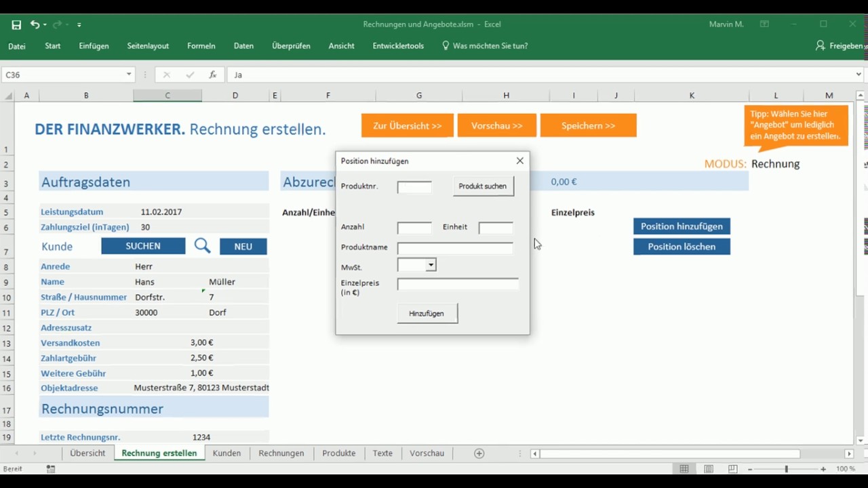This screenshot has width=868, height=488.
Task: Switch to the Produkte sheet tab
Action: click(x=338, y=453)
